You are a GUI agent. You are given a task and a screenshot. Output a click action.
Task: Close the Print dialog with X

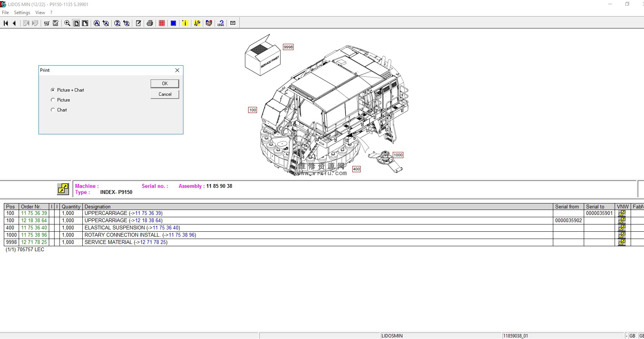(177, 70)
